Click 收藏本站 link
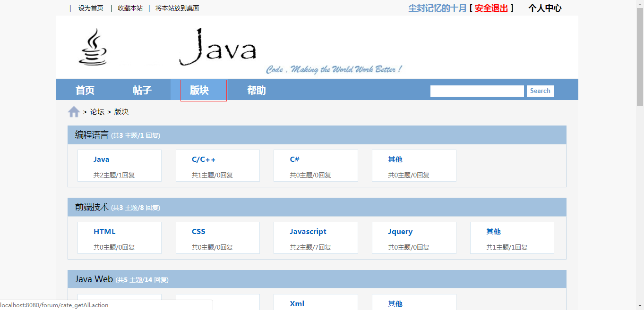Screen dimensions: 644x310 click(130, 8)
